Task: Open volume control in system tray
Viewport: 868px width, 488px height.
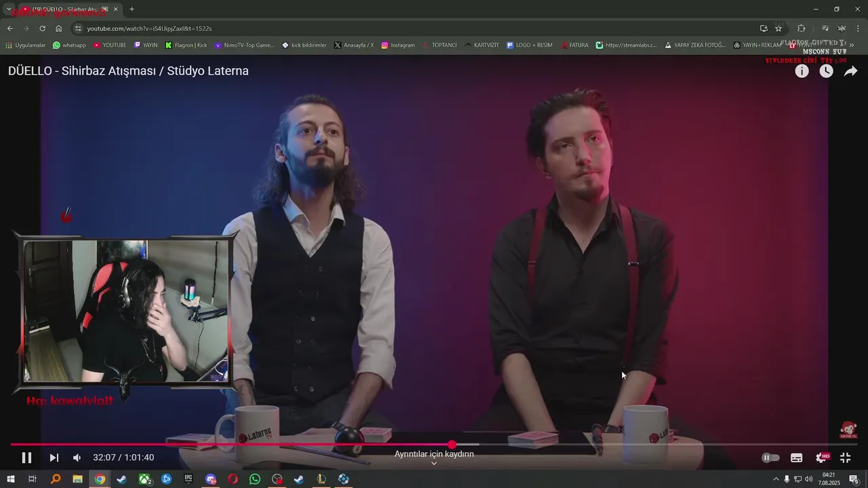Action: 808,479
